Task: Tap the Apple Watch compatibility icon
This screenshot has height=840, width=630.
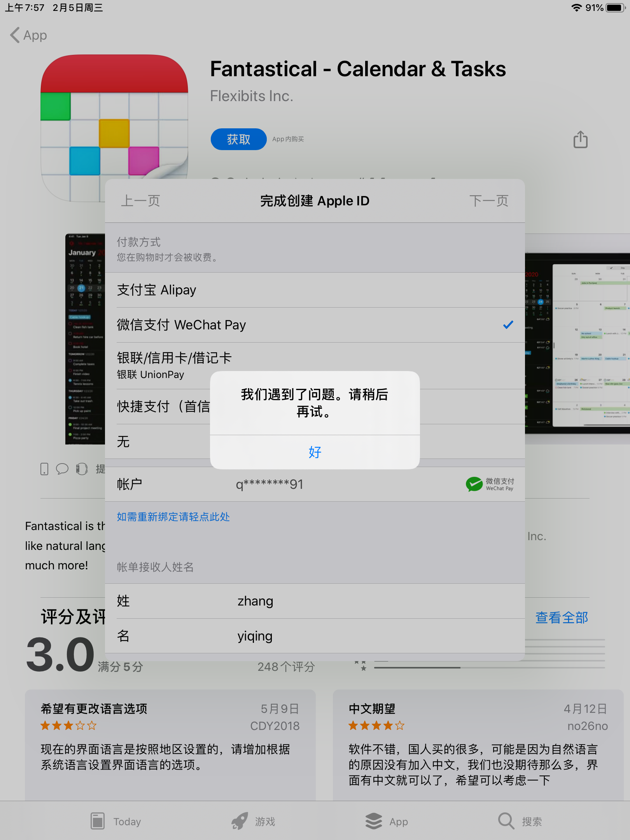Action: click(82, 469)
